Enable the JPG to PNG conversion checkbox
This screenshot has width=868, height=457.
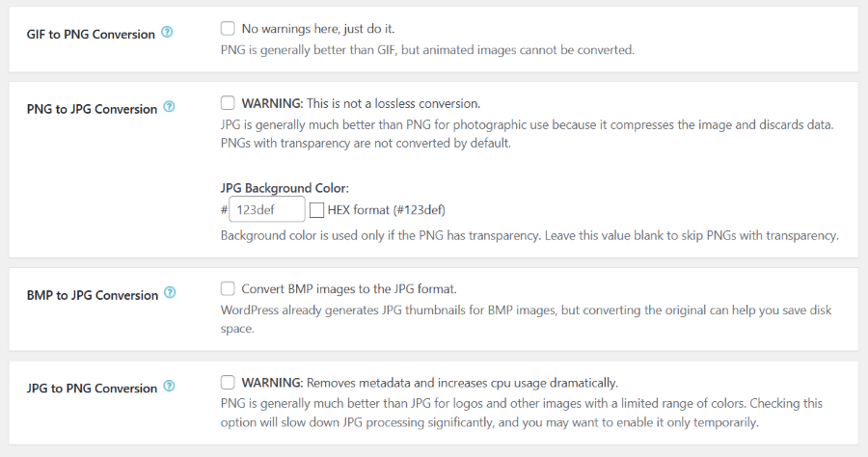228,383
